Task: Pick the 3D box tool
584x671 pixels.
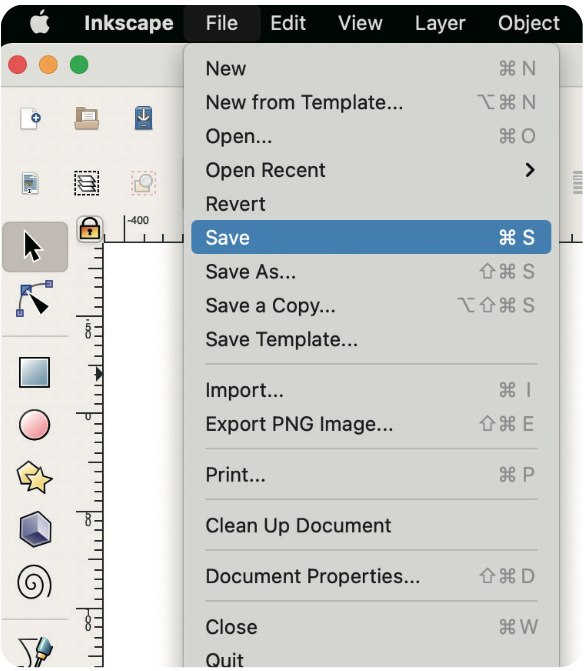Action: point(35,529)
